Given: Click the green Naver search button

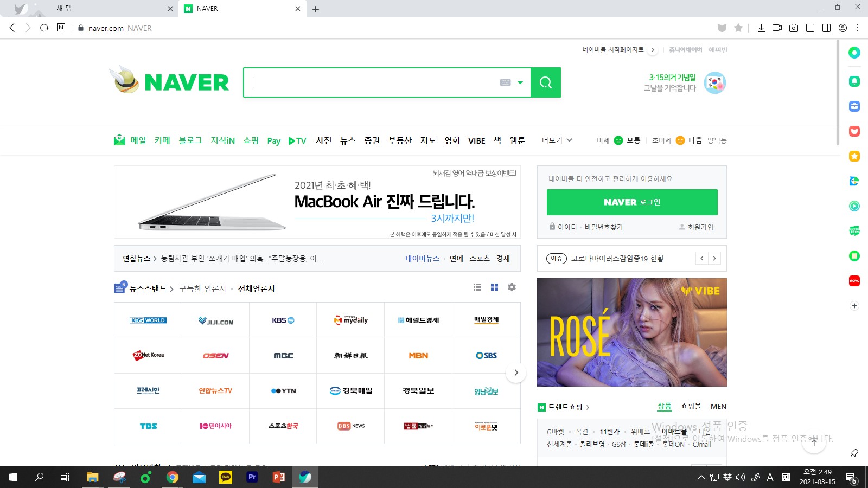Looking at the screenshot, I should click(x=546, y=82).
